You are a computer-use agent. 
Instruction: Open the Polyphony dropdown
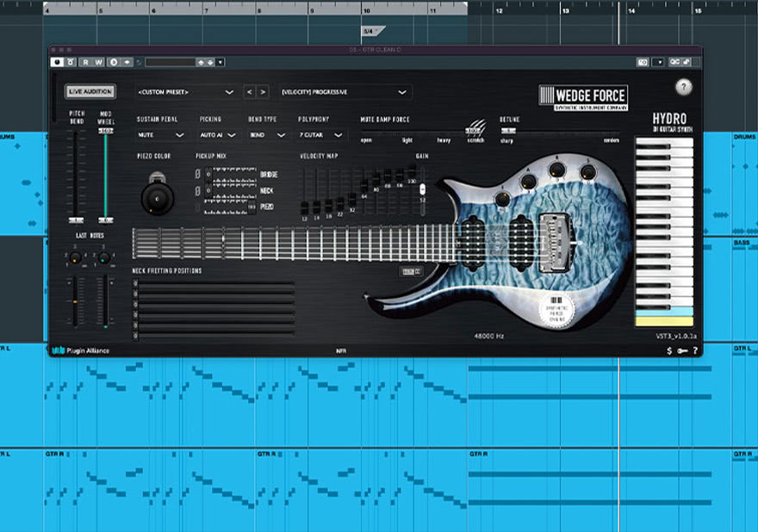pos(320,135)
